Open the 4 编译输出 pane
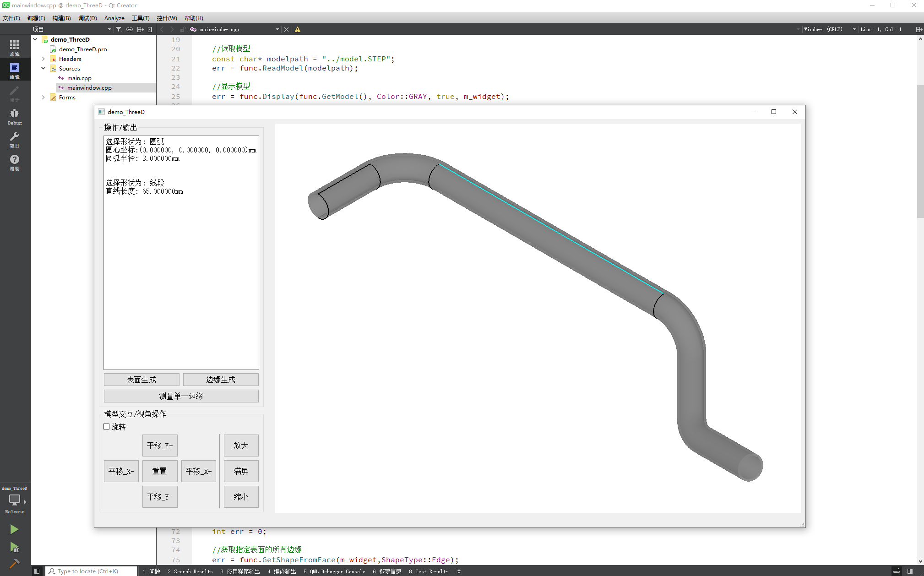This screenshot has height=576, width=924. [282, 571]
